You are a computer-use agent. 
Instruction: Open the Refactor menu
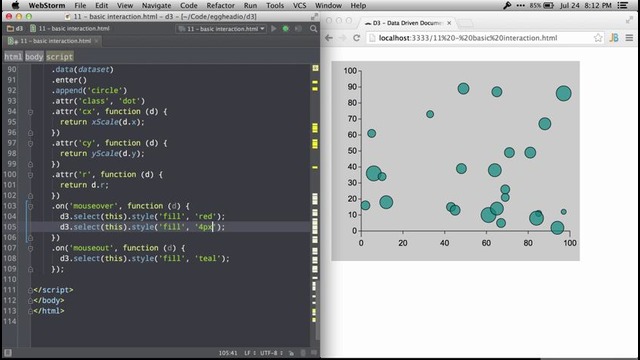pos(220,5)
